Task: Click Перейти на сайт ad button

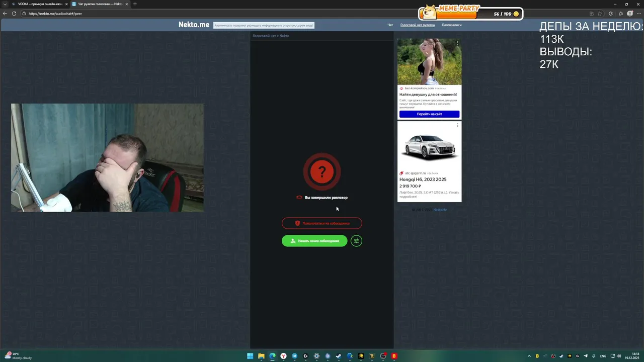Action: point(429,114)
